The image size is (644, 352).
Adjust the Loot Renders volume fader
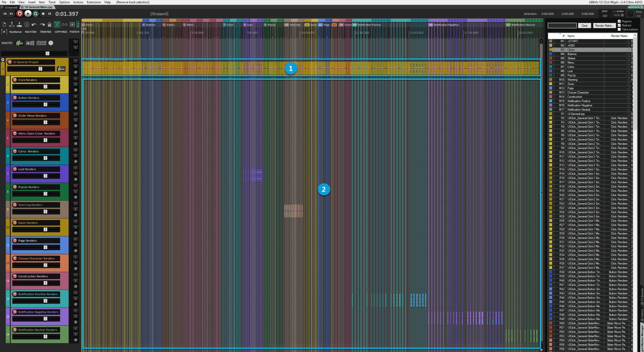pyautogui.click(x=45, y=176)
